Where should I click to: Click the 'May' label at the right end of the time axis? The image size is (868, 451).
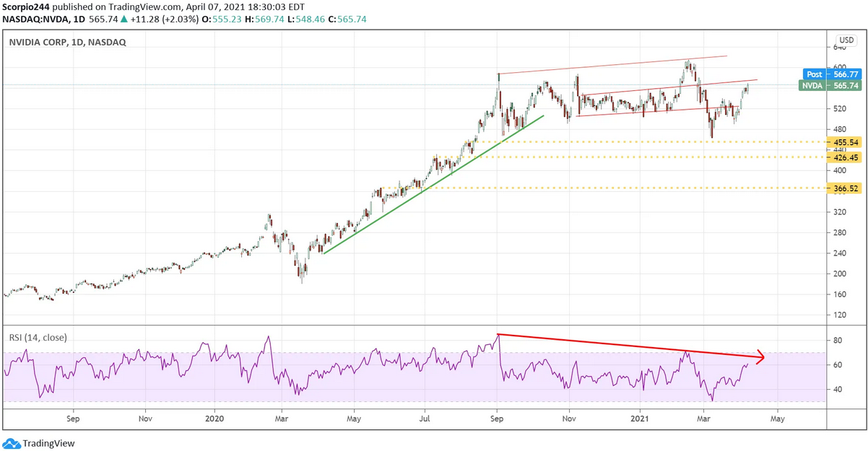pyautogui.click(x=777, y=417)
